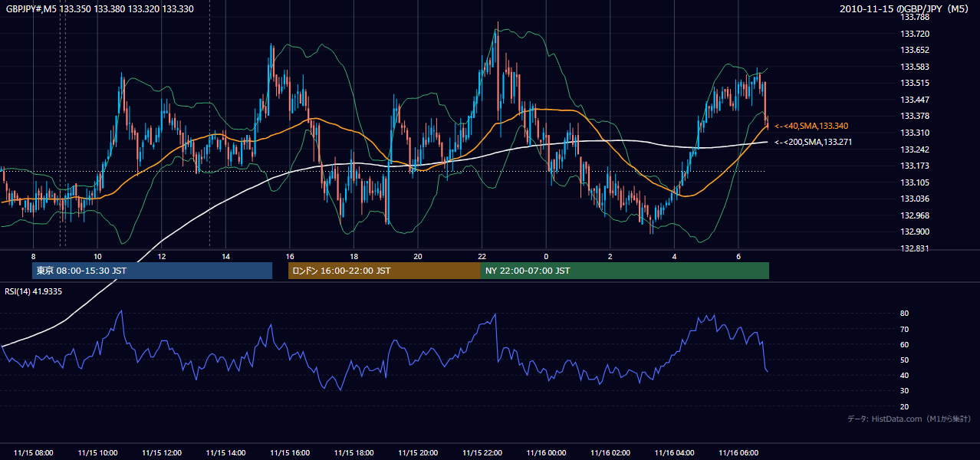Click the 40 SMA 133.340 label

pyautogui.click(x=811, y=126)
